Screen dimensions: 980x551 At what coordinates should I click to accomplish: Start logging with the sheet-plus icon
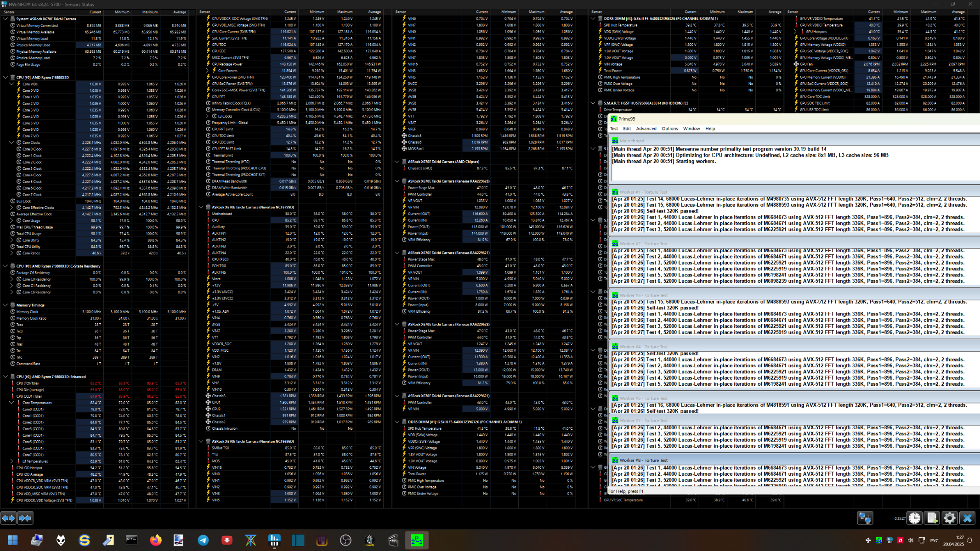tap(932, 518)
